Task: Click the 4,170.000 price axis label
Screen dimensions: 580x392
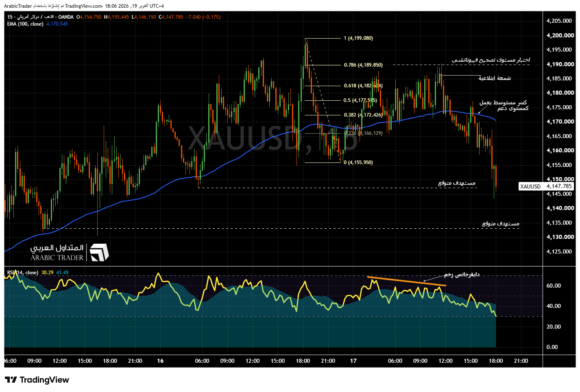Action: (560, 121)
